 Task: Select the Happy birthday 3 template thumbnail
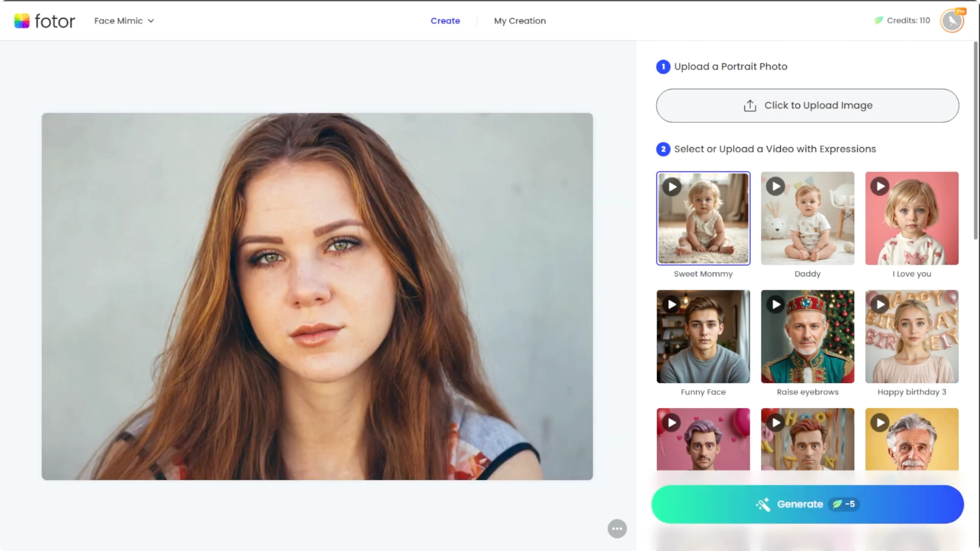912,336
